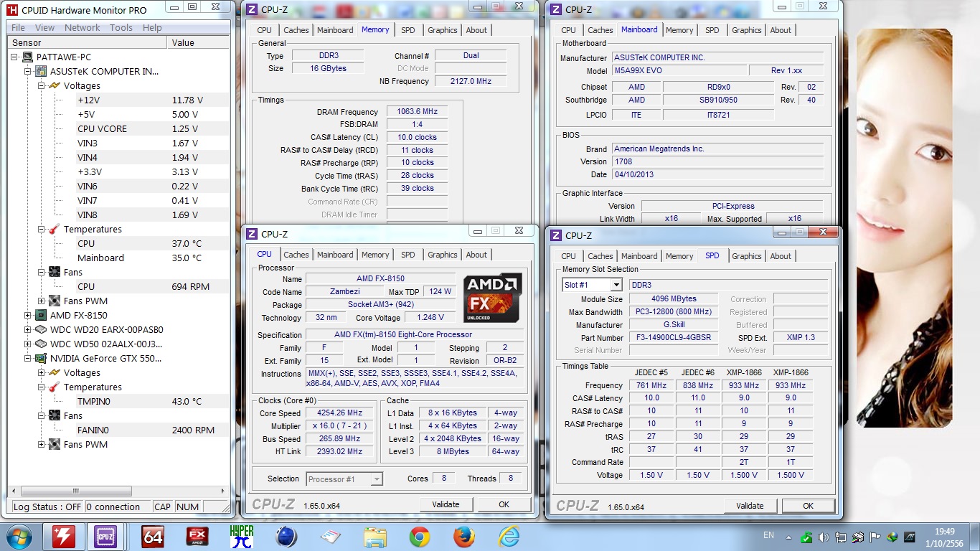The width and height of the screenshot is (980, 551).
Task: Click Validate in the CPU-Z CPU window
Action: pyautogui.click(x=446, y=504)
